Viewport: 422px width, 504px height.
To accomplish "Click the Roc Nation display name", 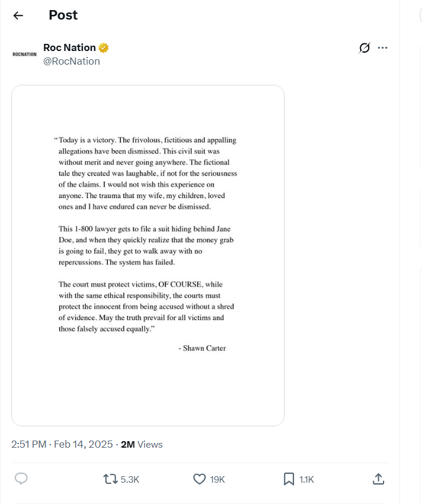I will [69, 47].
